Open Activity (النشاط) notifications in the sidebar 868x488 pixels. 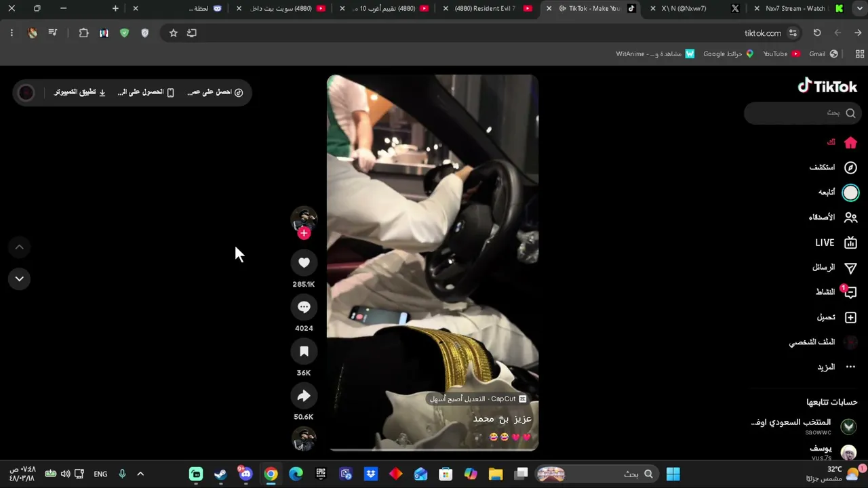pos(836,292)
